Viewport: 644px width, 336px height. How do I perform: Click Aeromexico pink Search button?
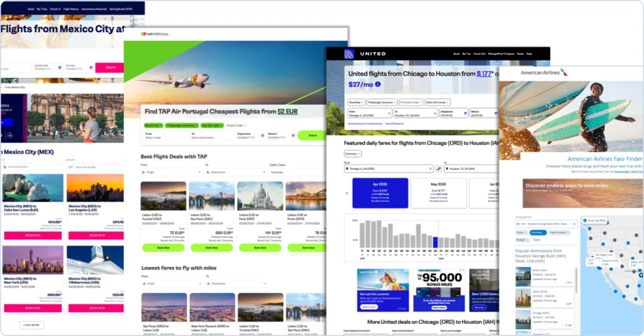coord(110,67)
